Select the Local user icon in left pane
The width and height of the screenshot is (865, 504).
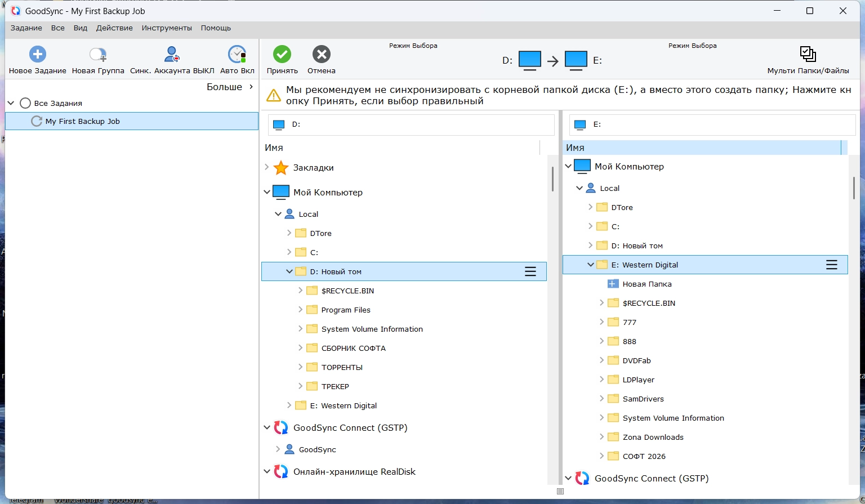point(289,214)
